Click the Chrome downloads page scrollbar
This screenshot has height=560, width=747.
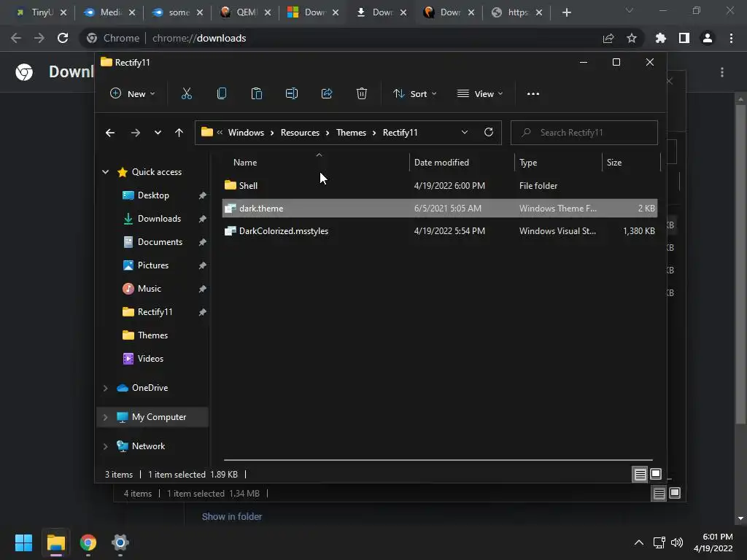point(740,262)
